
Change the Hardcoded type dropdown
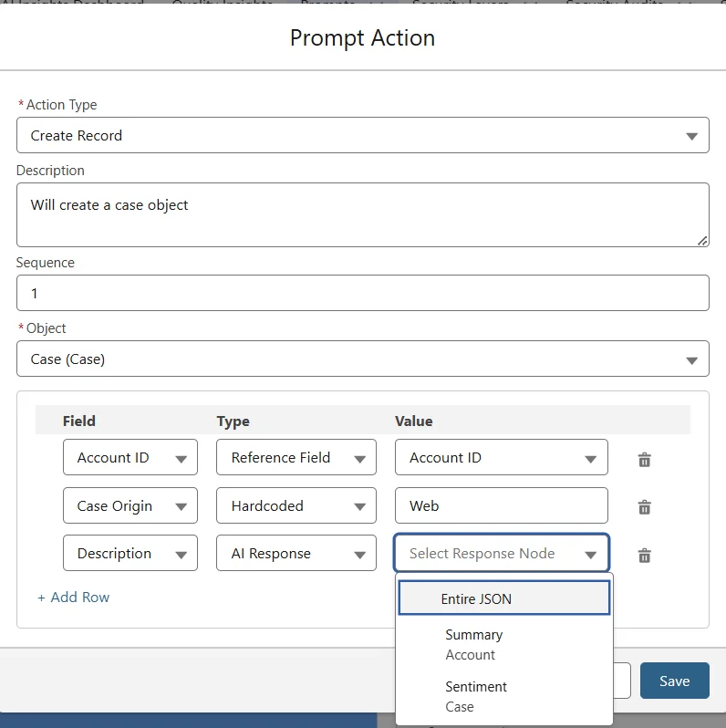pyautogui.click(x=296, y=505)
